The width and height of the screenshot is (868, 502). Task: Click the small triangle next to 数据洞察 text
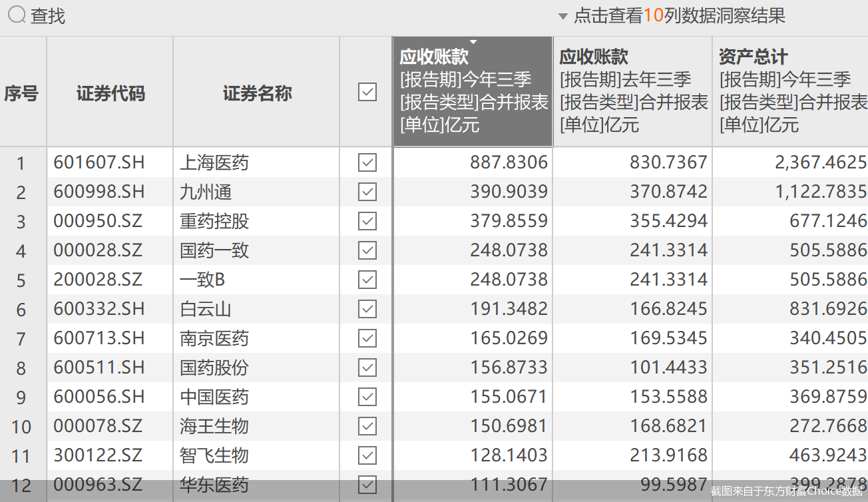(x=561, y=15)
